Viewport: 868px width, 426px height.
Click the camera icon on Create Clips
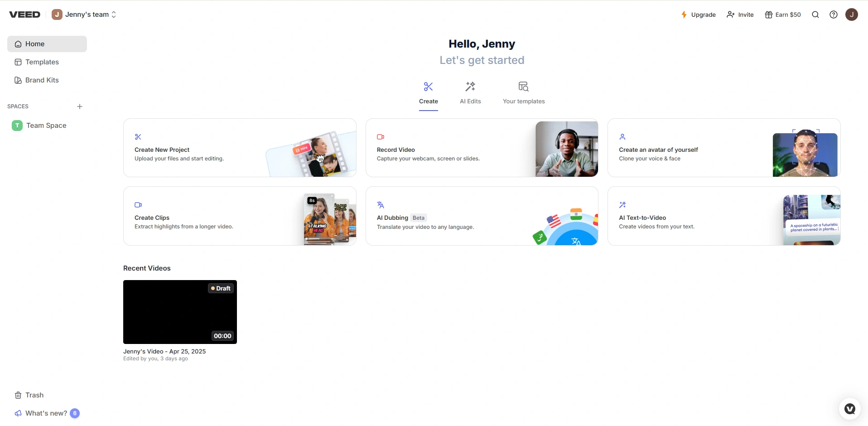pos(138,205)
